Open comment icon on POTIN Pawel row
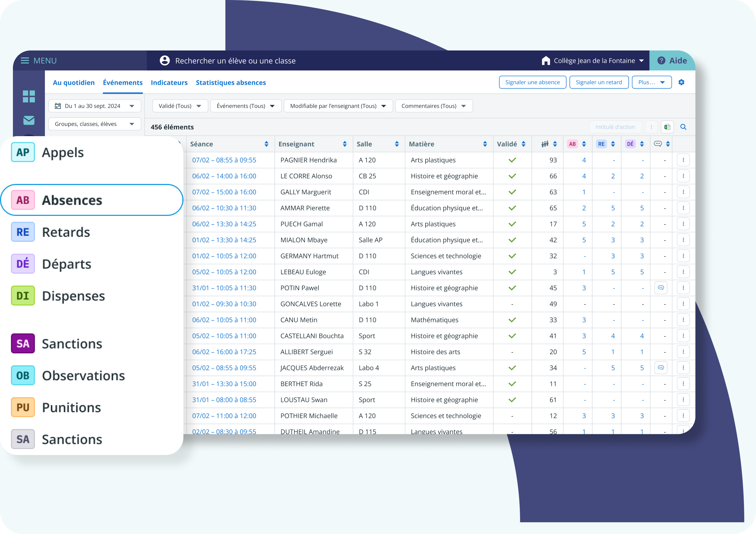The width and height of the screenshot is (756, 534). (x=661, y=288)
